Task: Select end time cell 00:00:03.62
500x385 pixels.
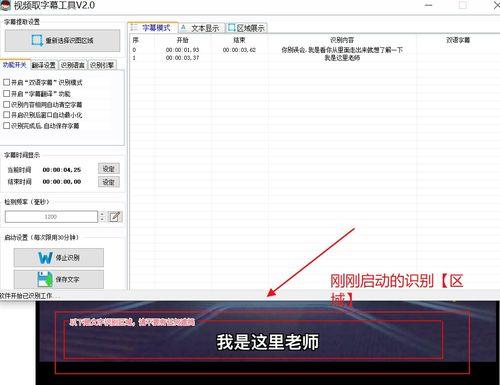Action: [239, 50]
